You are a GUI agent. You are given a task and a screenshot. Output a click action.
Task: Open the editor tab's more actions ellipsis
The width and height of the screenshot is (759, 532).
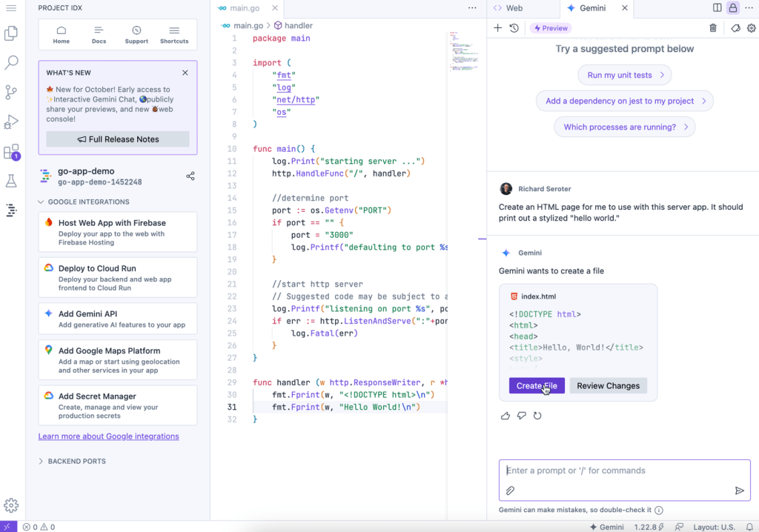click(x=472, y=8)
